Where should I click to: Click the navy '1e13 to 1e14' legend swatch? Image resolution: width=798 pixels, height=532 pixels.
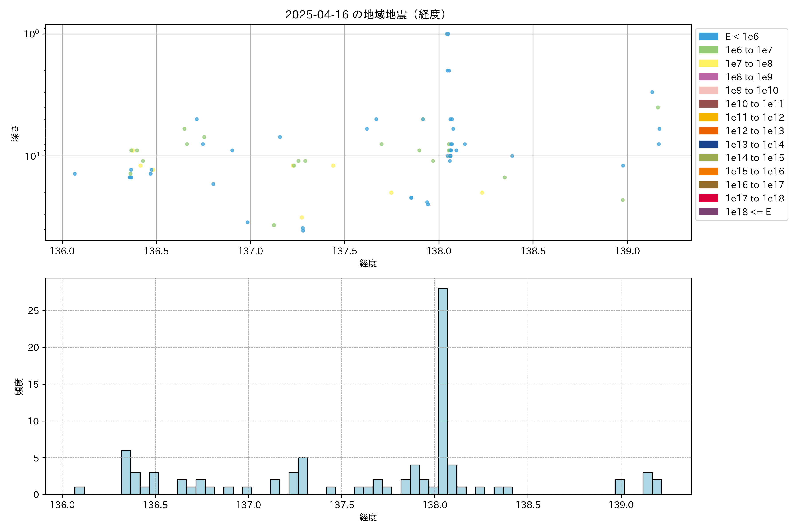[708, 144]
